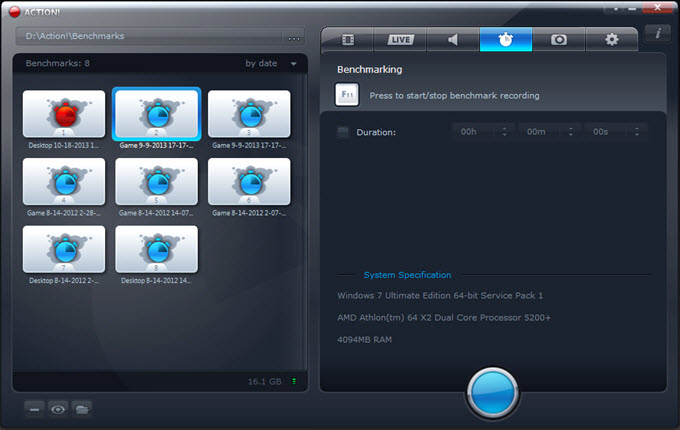Click 'Press to start/stop benchmark recording' label
680x430 pixels.
(x=454, y=95)
